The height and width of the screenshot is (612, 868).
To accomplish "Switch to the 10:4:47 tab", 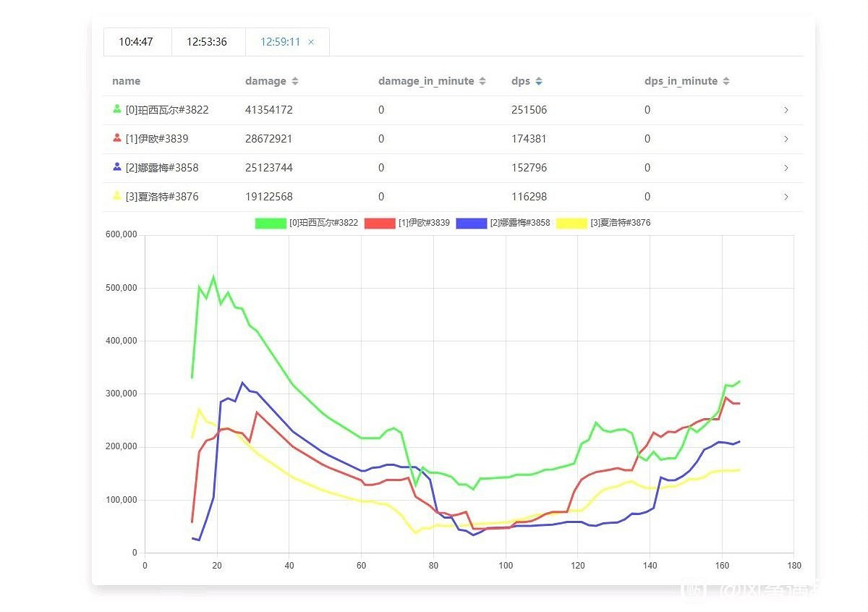I will click(x=136, y=42).
